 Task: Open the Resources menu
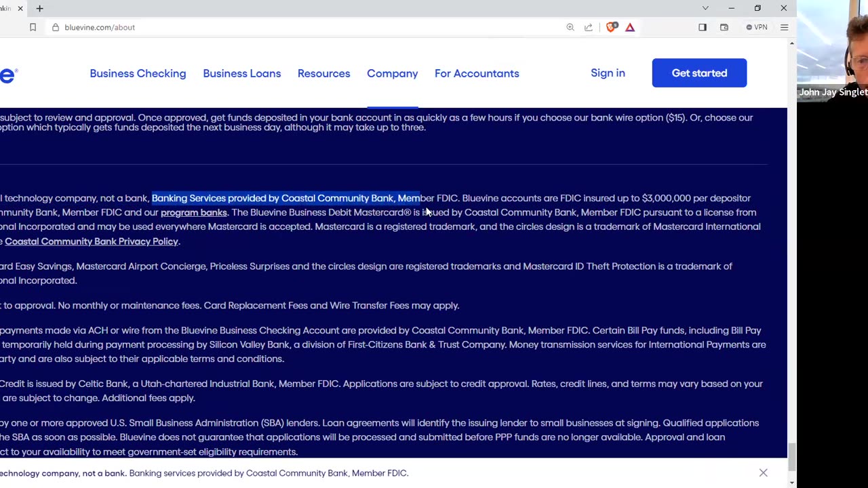tap(323, 73)
